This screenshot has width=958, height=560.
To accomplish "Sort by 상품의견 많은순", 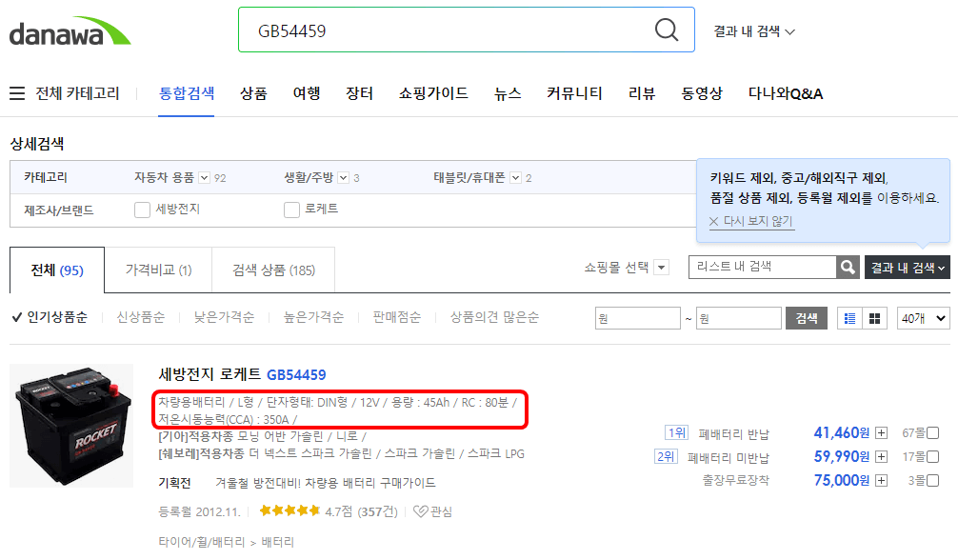I will point(494,317).
